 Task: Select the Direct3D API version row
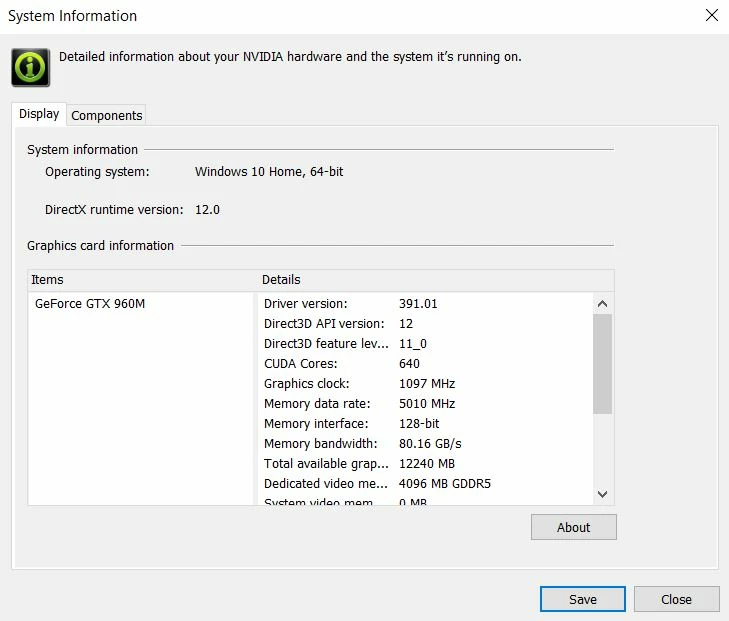tap(425, 324)
